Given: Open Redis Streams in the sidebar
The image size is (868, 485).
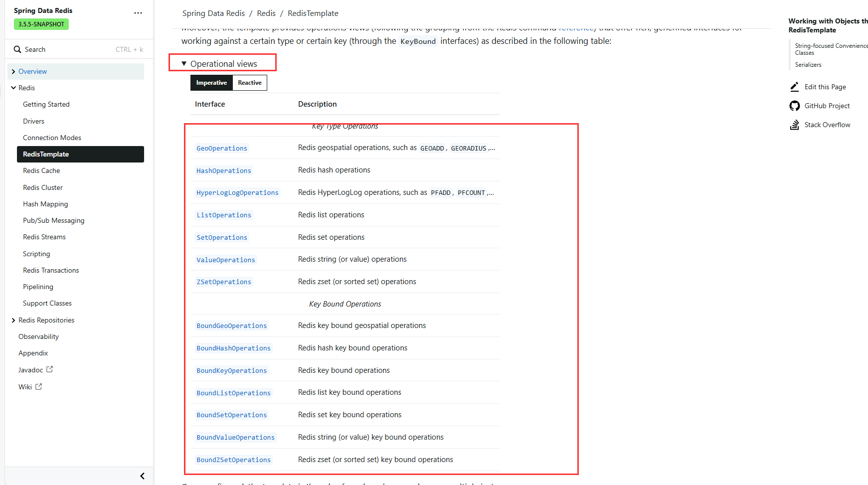Looking at the screenshot, I should click(x=44, y=237).
